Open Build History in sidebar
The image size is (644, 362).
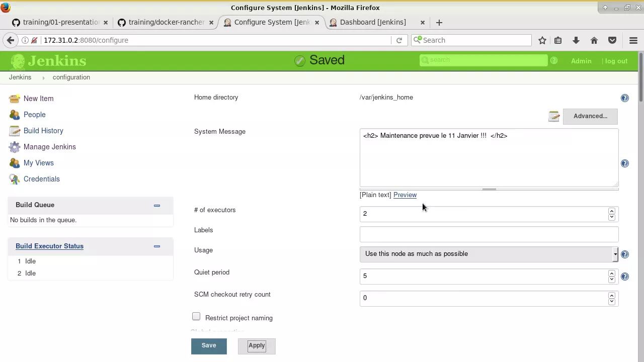pos(43,131)
